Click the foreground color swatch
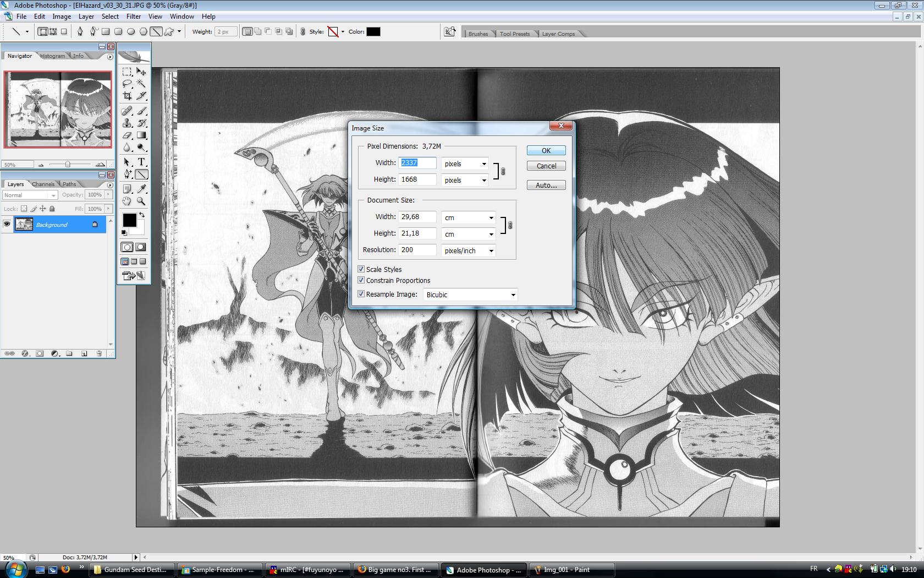The image size is (924, 578). click(x=129, y=220)
